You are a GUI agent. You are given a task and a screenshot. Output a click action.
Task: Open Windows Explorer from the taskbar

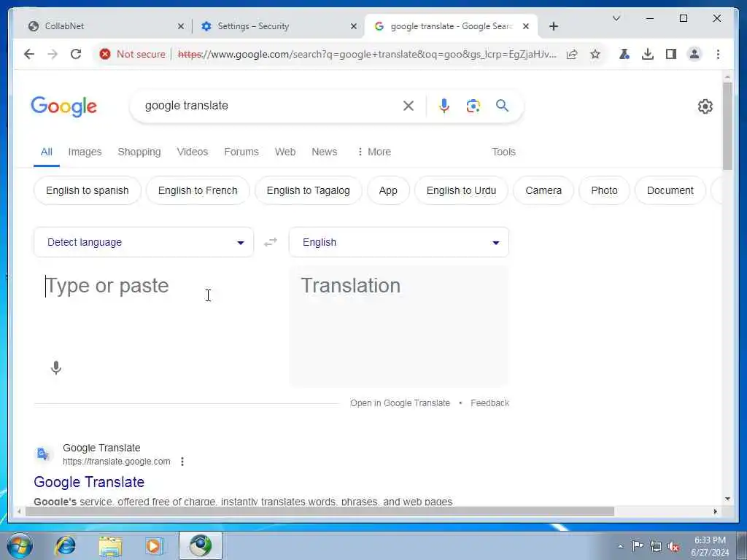point(110,546)
